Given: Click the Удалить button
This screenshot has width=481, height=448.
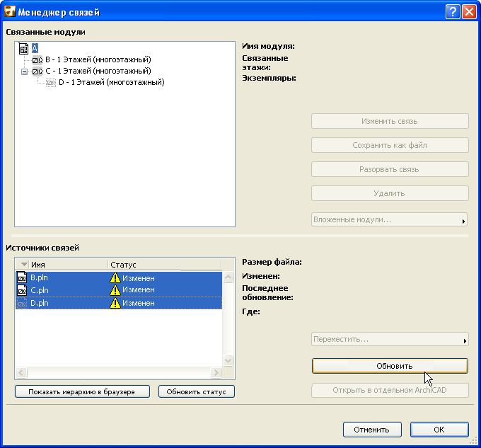Looking at the screenshot, I should [390, 193].
